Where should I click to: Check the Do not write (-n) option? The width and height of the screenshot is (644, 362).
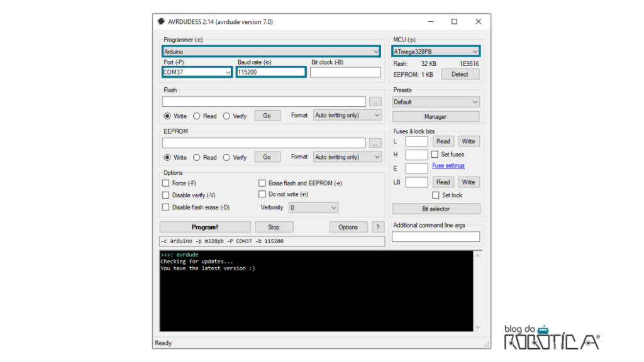pyautogui.click(x=262, y=194)
